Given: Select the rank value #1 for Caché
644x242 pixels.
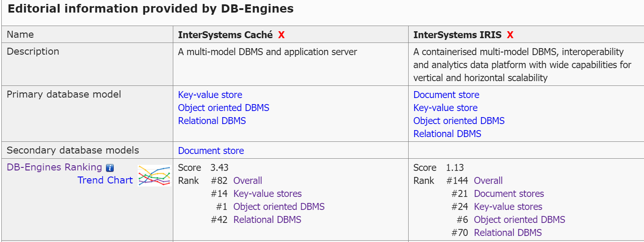Looking at the screenshot, I should pyautogui.click(x=222, y=207).
